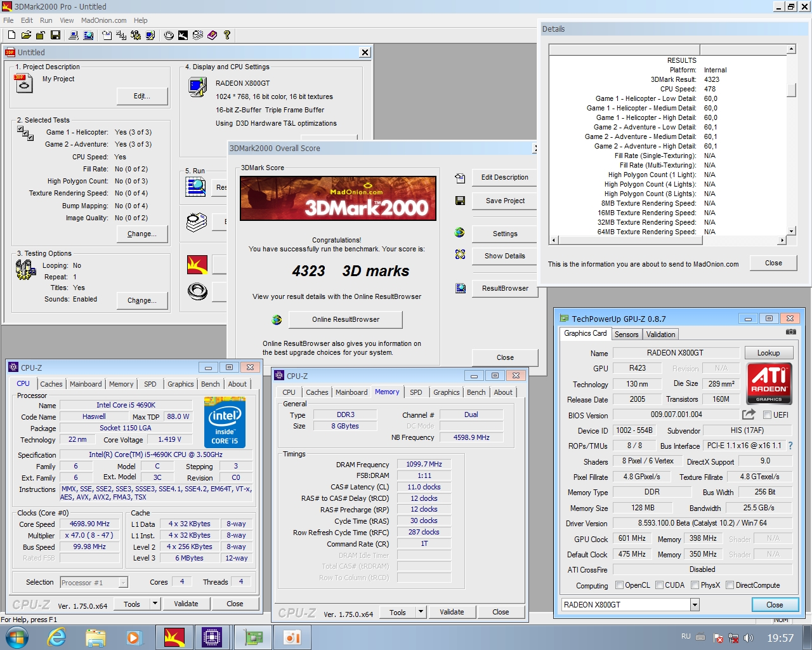
Task: Click the Settings button in Overall Score dialog
Action: (504, 234)
